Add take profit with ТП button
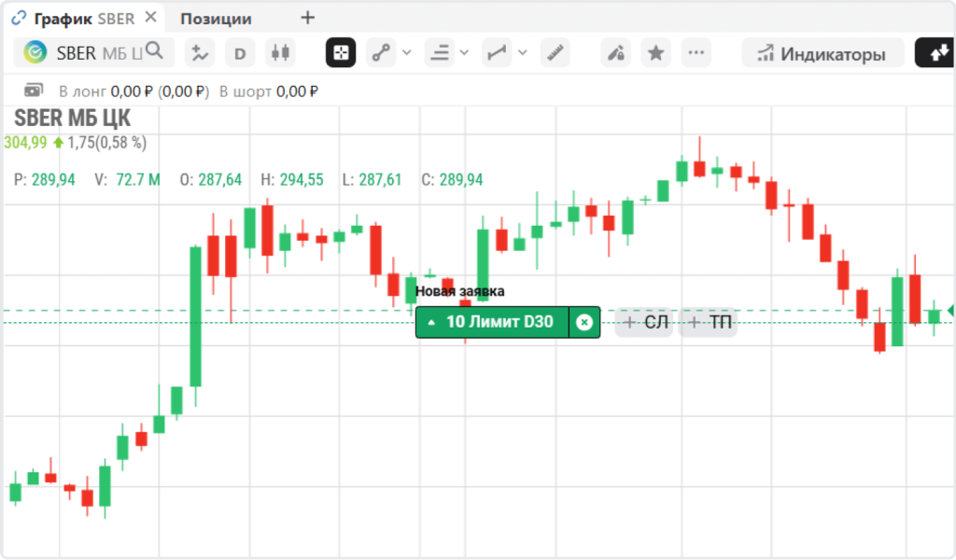Screen dimensions: 956x560 click(x=709, y=323)
